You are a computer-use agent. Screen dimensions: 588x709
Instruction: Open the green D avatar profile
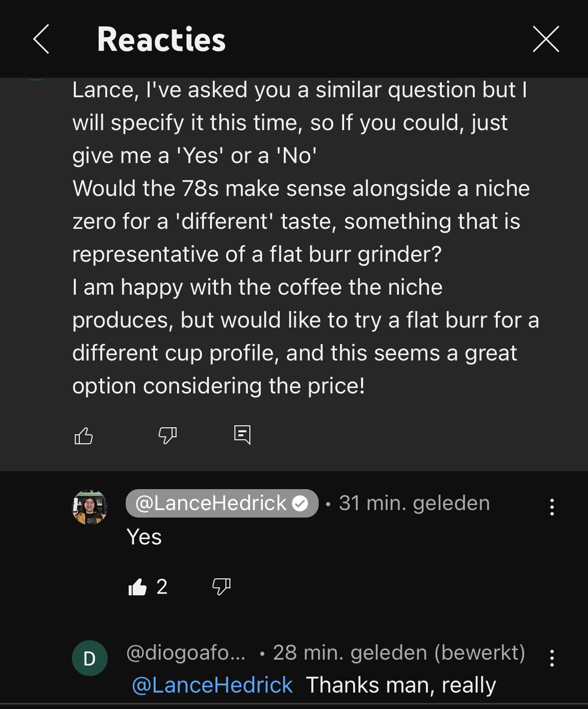point(90,658)
